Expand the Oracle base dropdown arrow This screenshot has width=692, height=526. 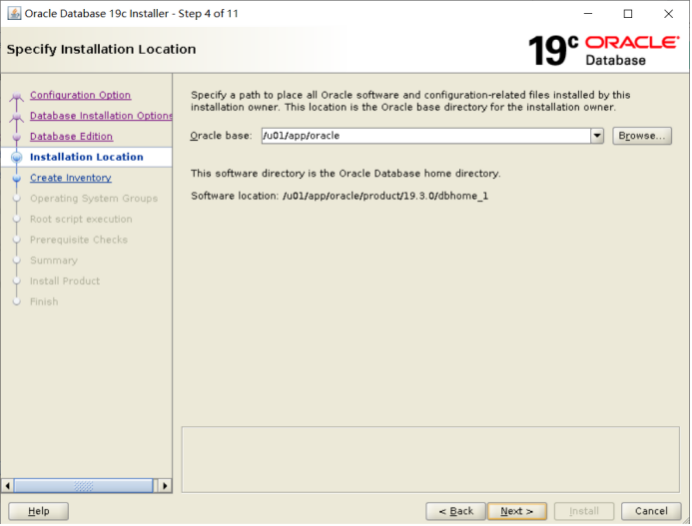597,135
